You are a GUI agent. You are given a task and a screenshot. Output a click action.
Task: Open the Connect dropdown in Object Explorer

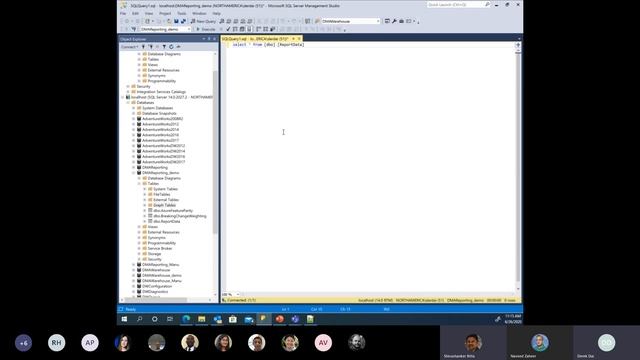tap(129, 47)
